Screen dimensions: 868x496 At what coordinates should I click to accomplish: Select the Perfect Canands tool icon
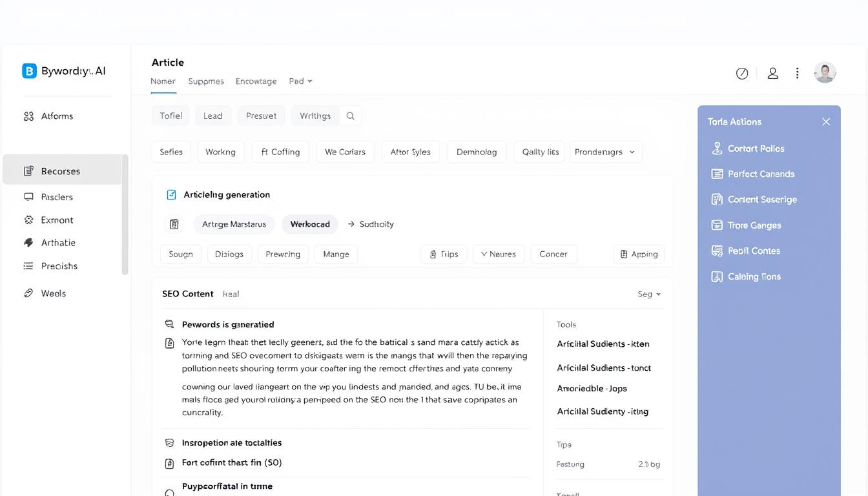[717, 174]
